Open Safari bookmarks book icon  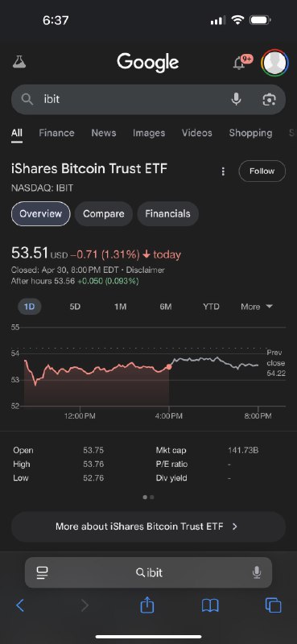210,605
